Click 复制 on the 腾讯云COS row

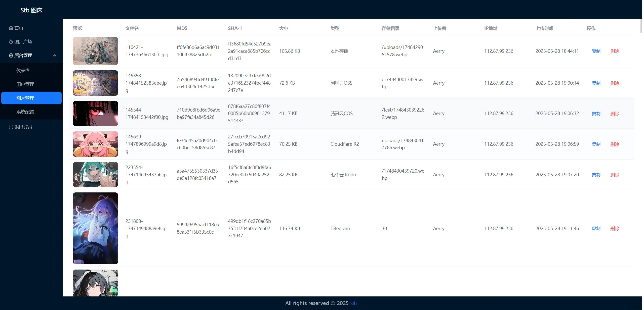[x=596, y=114]
